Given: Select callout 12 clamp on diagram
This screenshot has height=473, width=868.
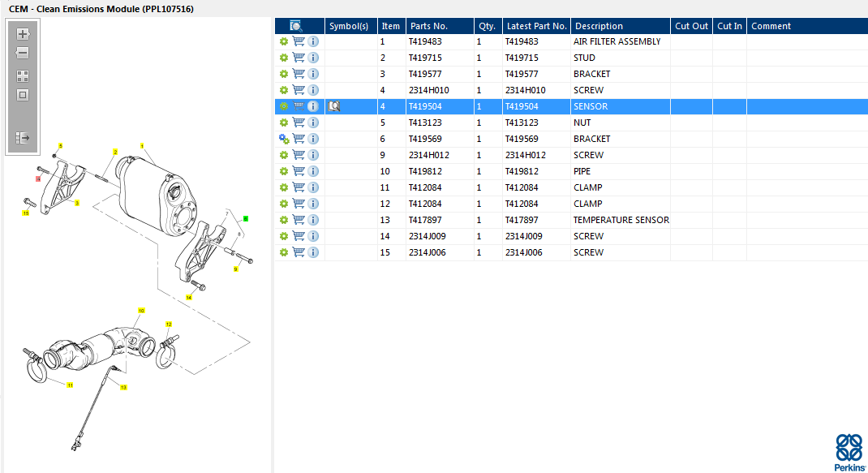Looking at the screenshot, I should [169, 324].
